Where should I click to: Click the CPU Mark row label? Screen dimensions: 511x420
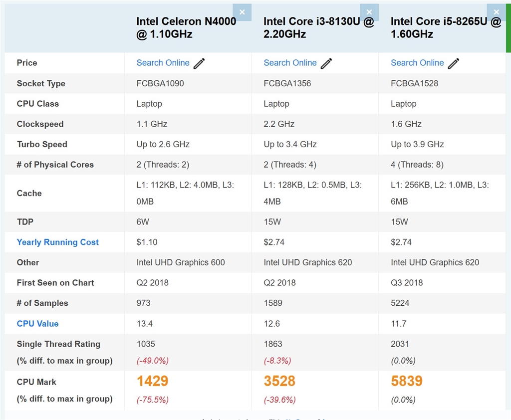point(36,382)
